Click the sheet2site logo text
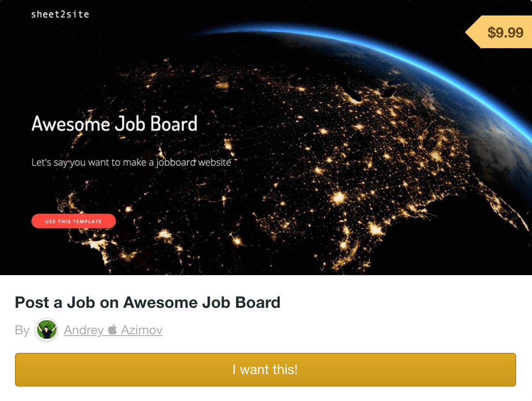532x401 pixels. point(60,15)
